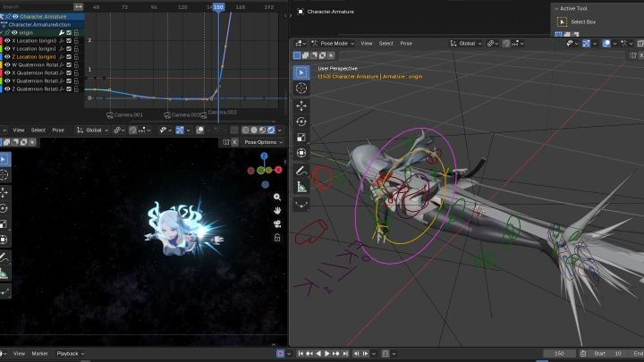Click the channel Search field
644x362 pixels.
point(37,6)
